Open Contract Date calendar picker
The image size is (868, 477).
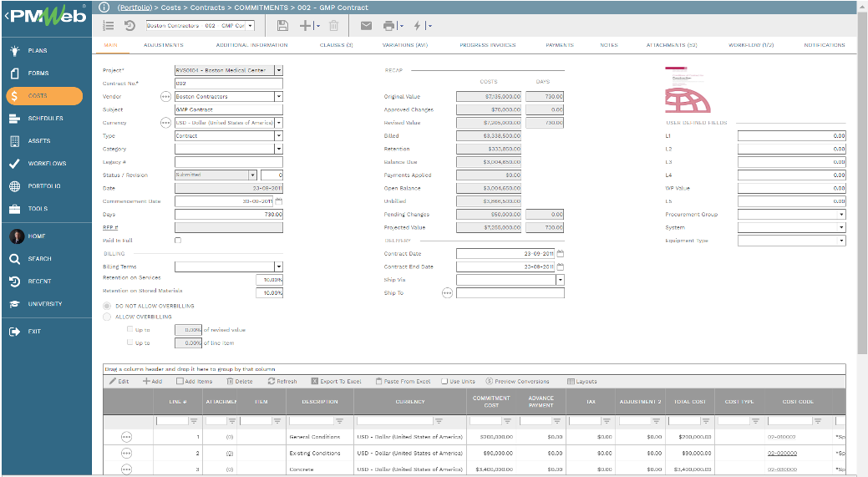click(x=561, y=253)
